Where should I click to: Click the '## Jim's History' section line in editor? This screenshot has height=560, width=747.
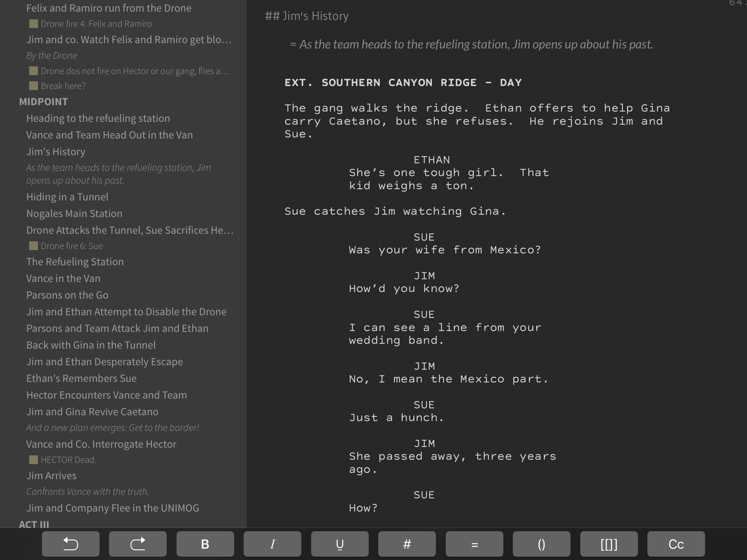tap(306, 16)
